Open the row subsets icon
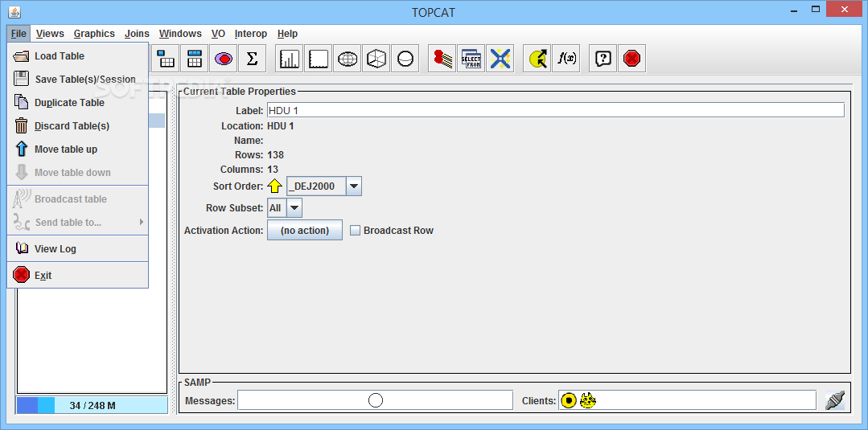 223,58
